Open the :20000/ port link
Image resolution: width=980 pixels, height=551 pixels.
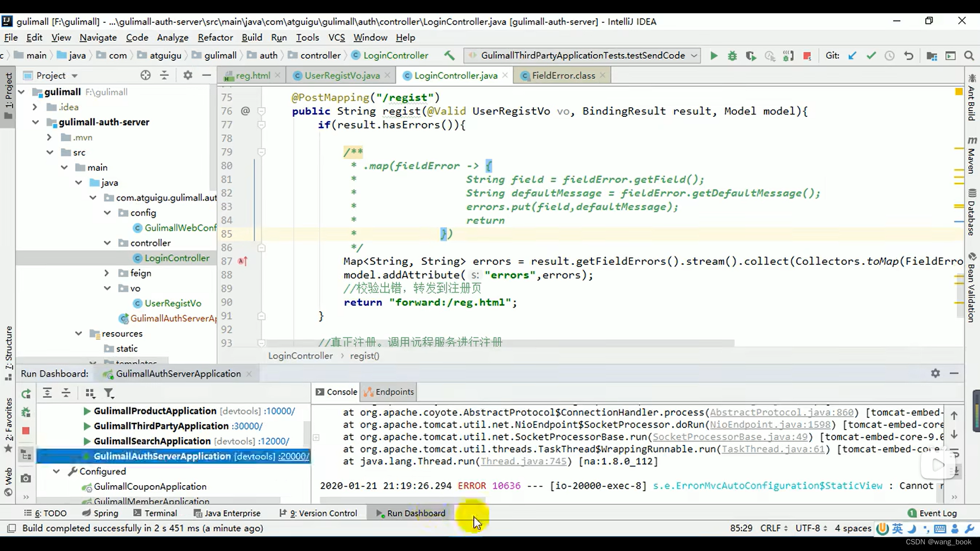point(293,456)
